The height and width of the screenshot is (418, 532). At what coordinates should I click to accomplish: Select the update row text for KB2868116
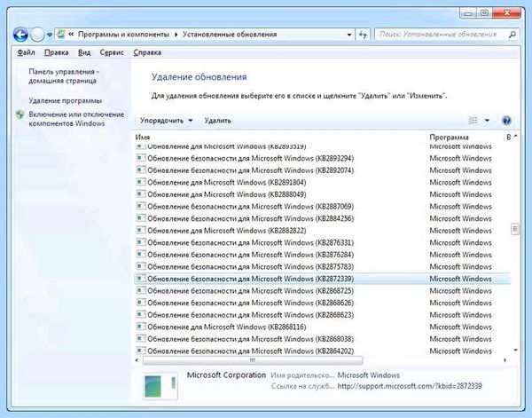point(227,327)
